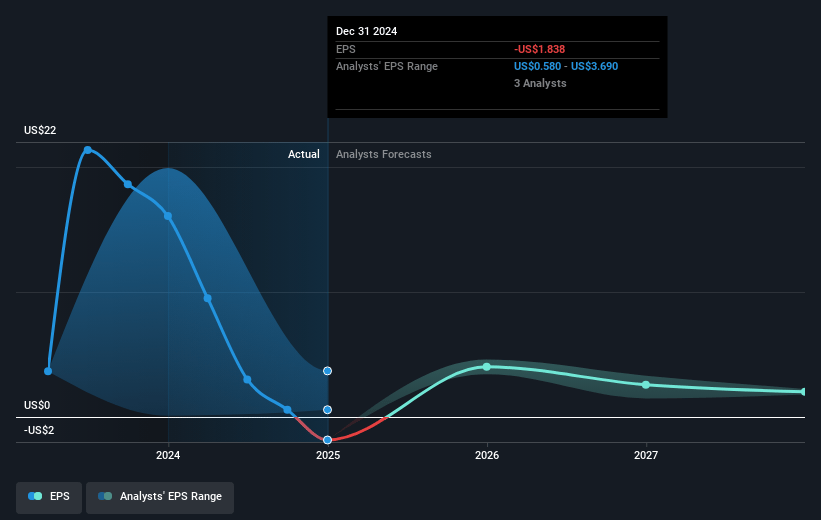Click the 2026 x-axis label

487,455
